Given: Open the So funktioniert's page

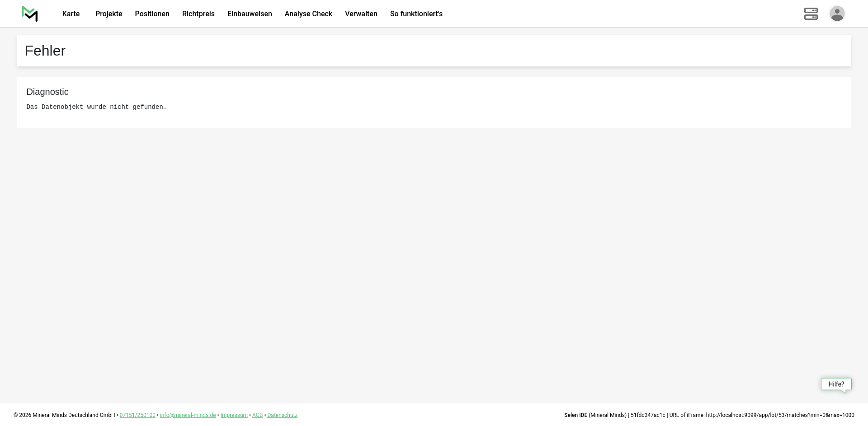Looking at the screenshot, I should (x=416, y=14).
